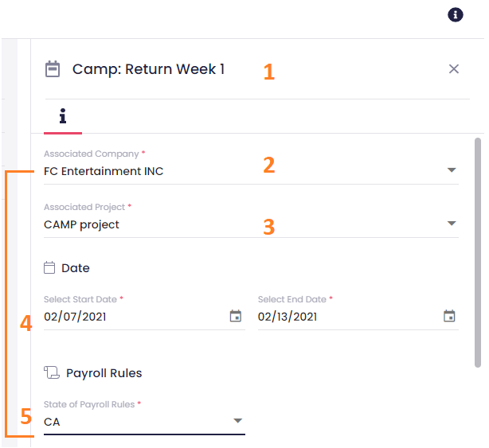The height and width of the screenshot is (448, 489).
Task: Click the calendar icon beside Camp title
Action: point(53,69)
